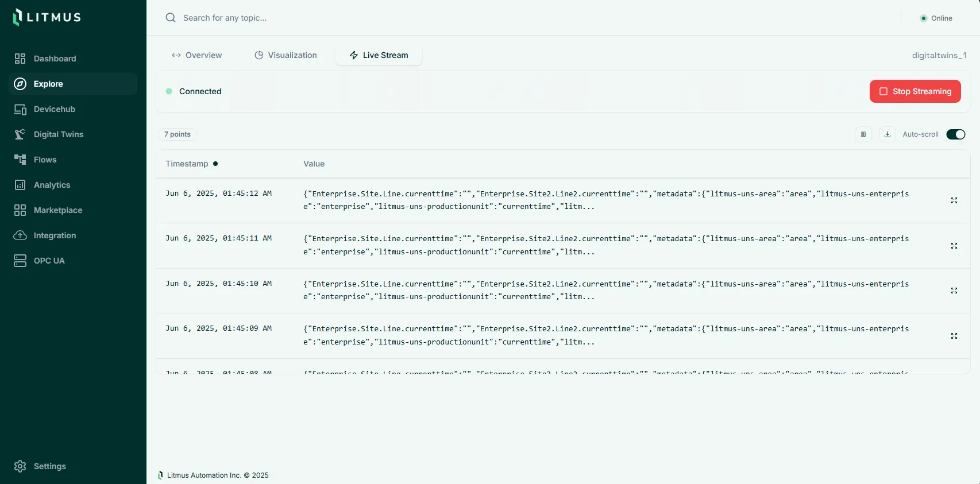Click the Stop Streaming button
The width and height of the screenshot is (980, 484).
pos(915,91)
